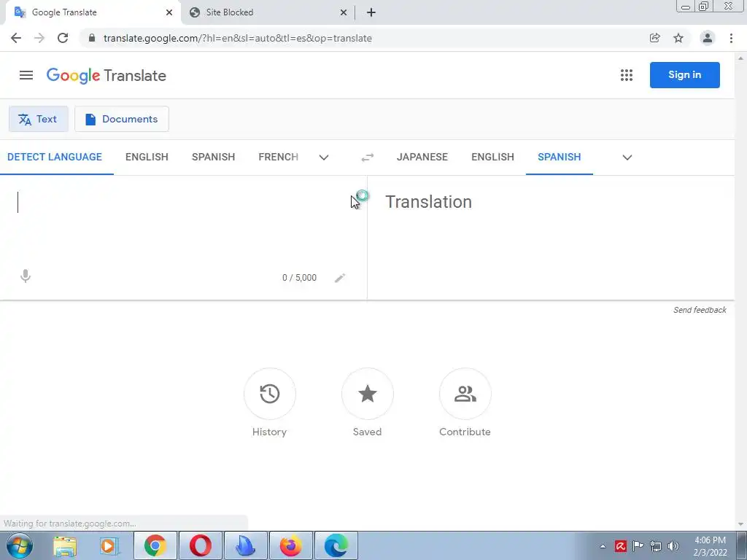The width and height of the screenshot is (747, 560).
Task: Open the Chrome profile avatar
Action: pyautogui.click(x=707, y=38)
